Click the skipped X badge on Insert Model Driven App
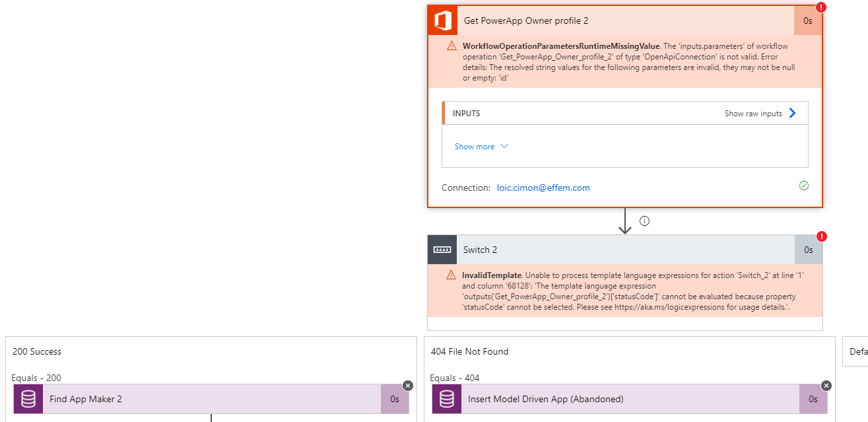 (826, 386)
